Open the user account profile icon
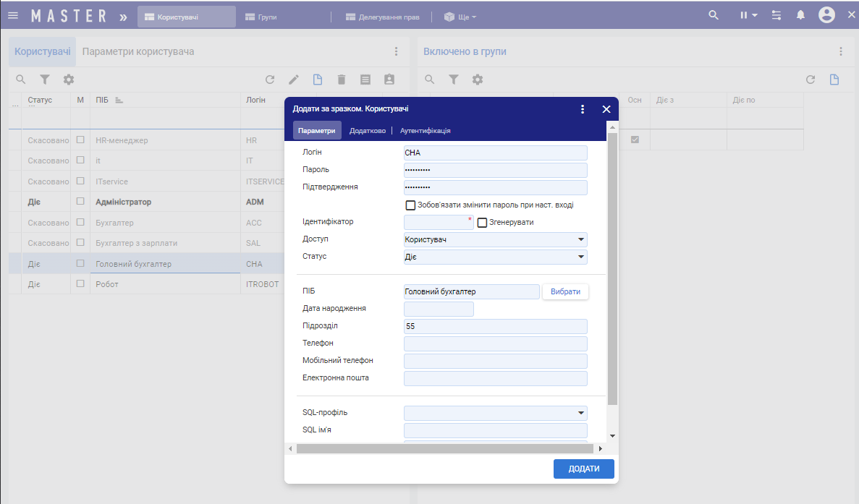The height and width of the screenshot is (504, 859). point(826,15)
